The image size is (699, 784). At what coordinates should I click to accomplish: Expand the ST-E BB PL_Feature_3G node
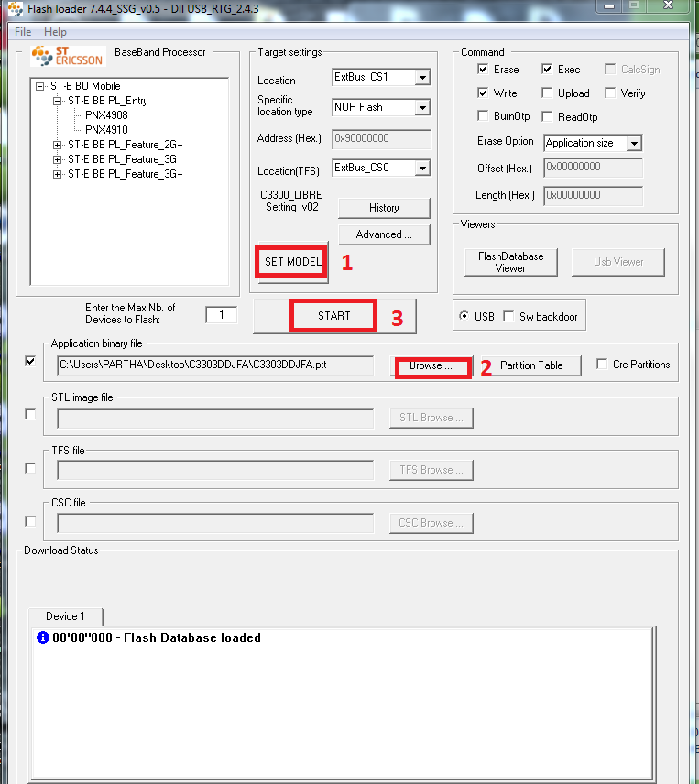coord(58,160)
